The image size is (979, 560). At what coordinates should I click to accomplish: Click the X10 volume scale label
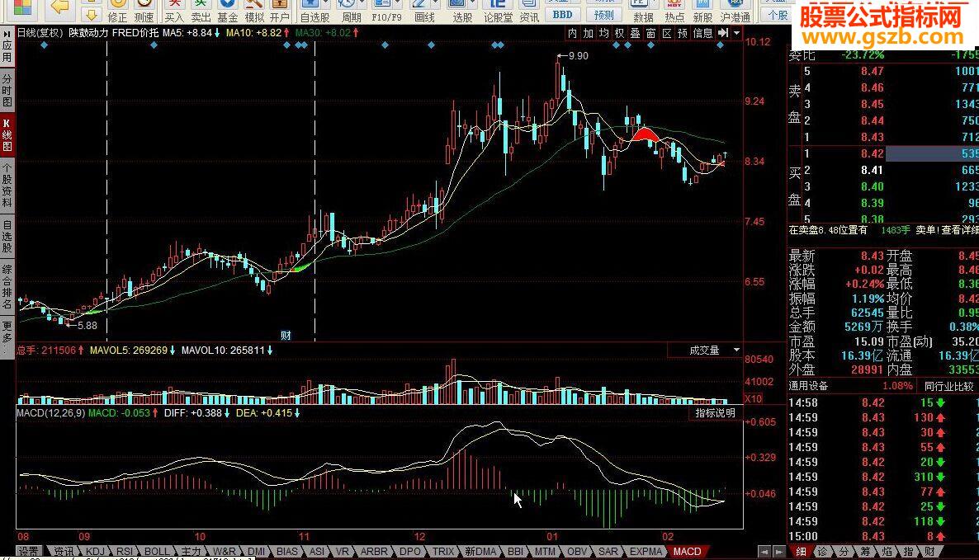[x=753, y=398]
